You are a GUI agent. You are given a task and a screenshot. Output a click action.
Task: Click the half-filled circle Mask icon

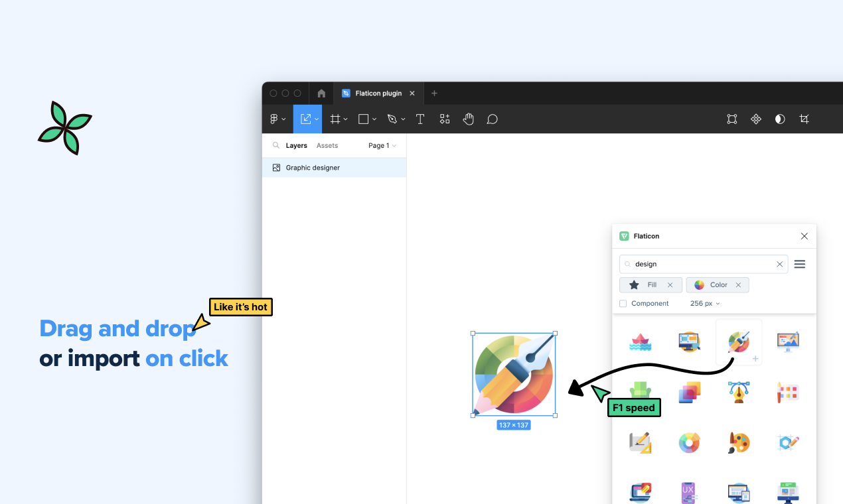pyautogui.click(x=780, y=119)
